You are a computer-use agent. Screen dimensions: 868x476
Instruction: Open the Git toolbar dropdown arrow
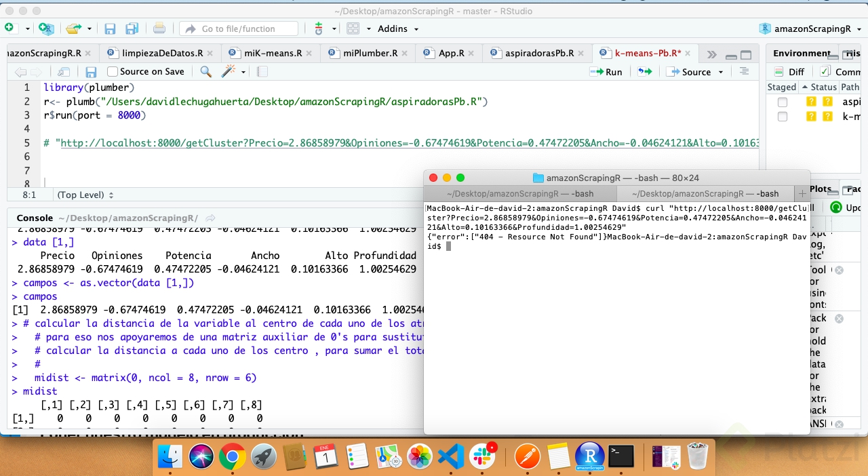[334, 29]
